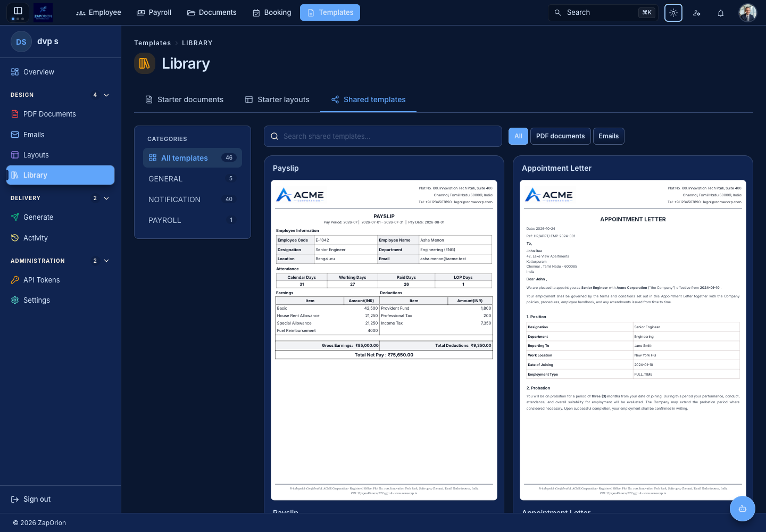Open API Tokens in the sidebar
This screenshot has width=766, height=532.
pyautogui.click(x=60, y=280)
